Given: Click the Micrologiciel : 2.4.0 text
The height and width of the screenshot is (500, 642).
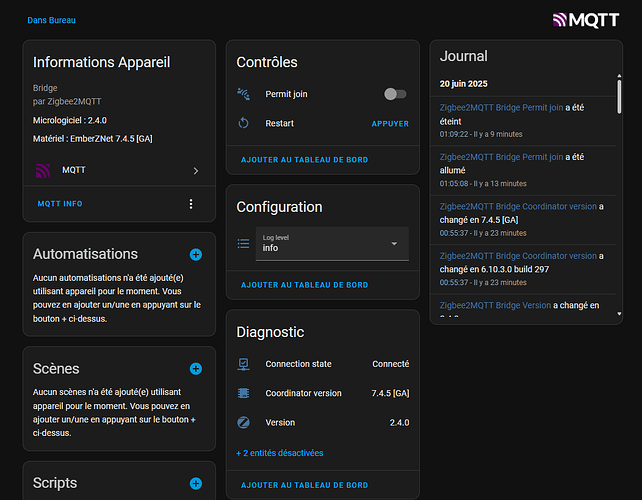Looking at the screenshot, I should tap(70, 120).
